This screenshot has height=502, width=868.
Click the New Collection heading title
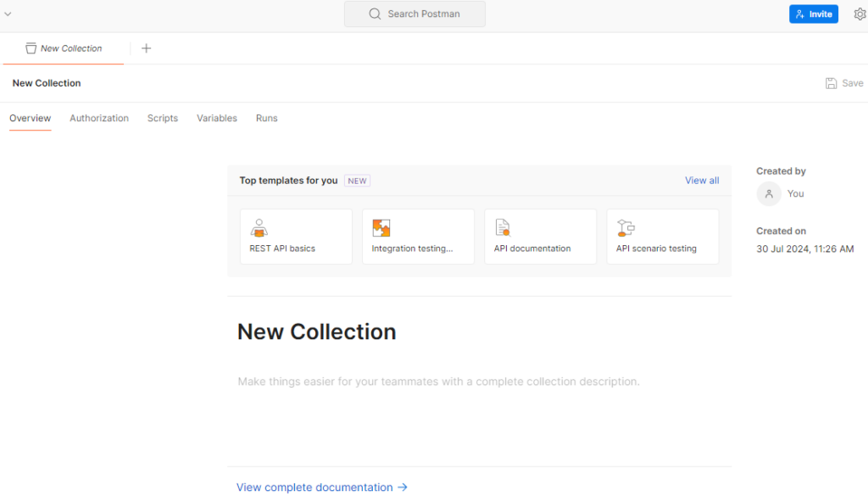click(316, 332)
